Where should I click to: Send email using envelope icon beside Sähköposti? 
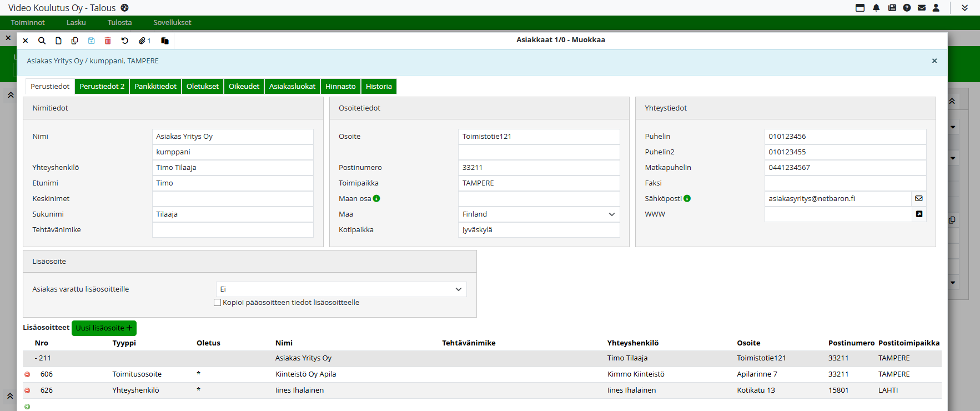(x=919, y=198)
